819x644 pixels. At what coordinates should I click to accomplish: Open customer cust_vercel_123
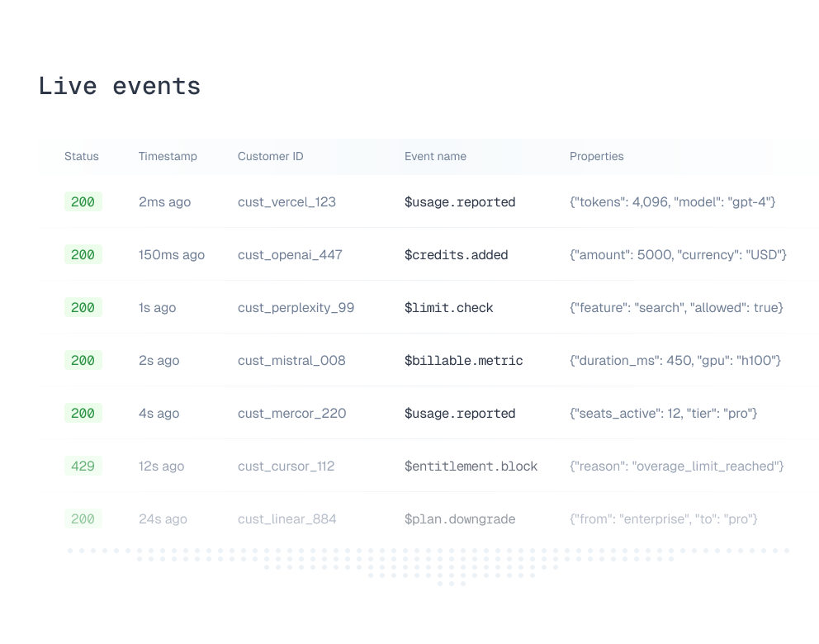pos(286,202)
